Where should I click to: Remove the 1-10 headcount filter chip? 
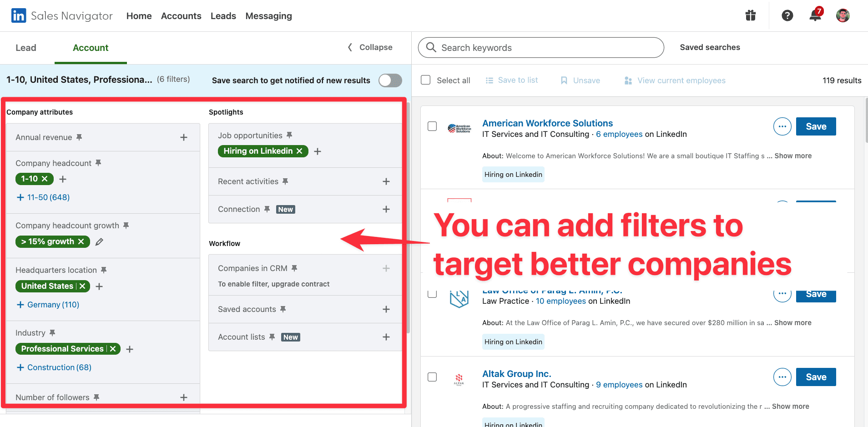click(x=45, y=179)
